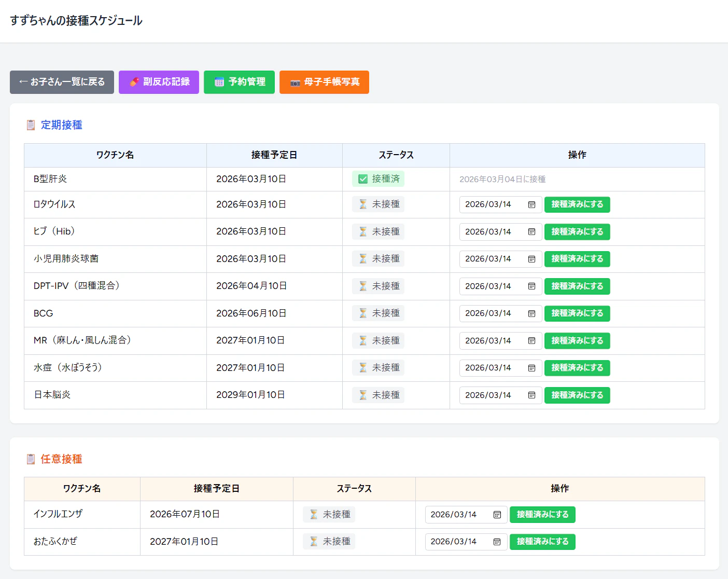Click 未接種 status text for DPT-IPV
The width and height of the screenshot is (728, 579).
point(386,286)
